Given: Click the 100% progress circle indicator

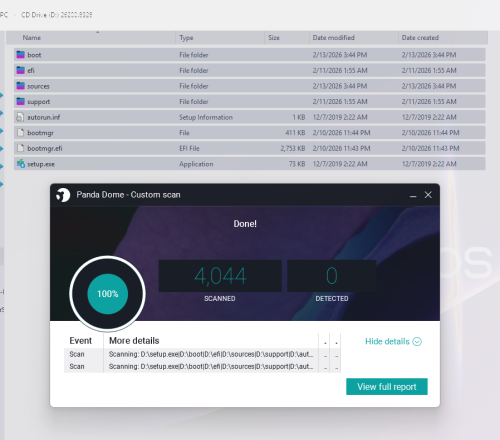Looking at the screenshot, I should (107, 294).
